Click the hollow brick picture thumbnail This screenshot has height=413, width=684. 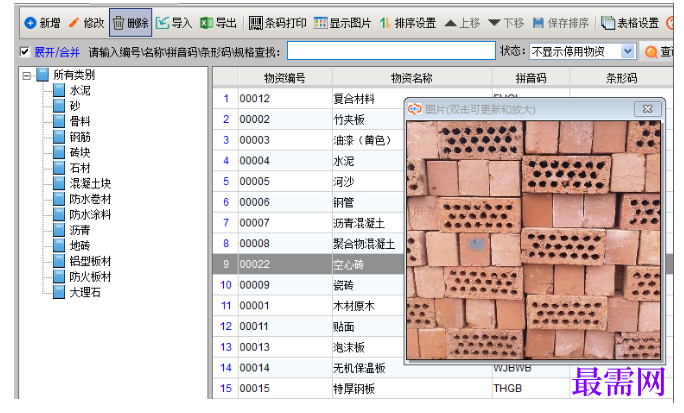[x=534, y=240]
